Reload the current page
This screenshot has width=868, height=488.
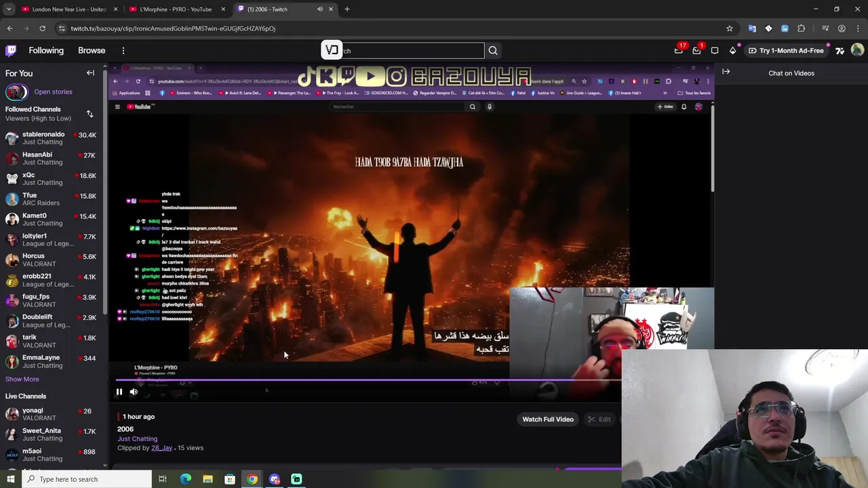point(42,28)
